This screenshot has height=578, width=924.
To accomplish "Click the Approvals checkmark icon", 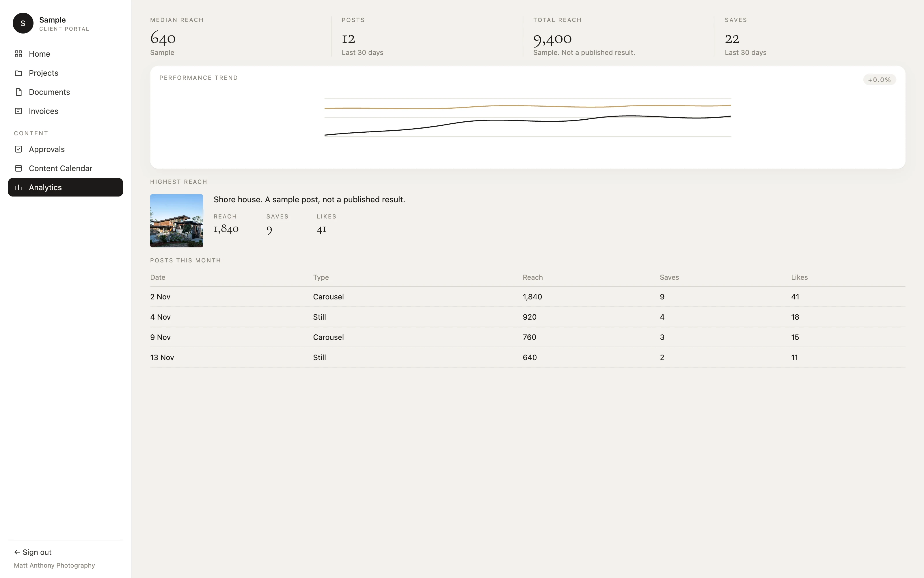I will click(18, 149).
